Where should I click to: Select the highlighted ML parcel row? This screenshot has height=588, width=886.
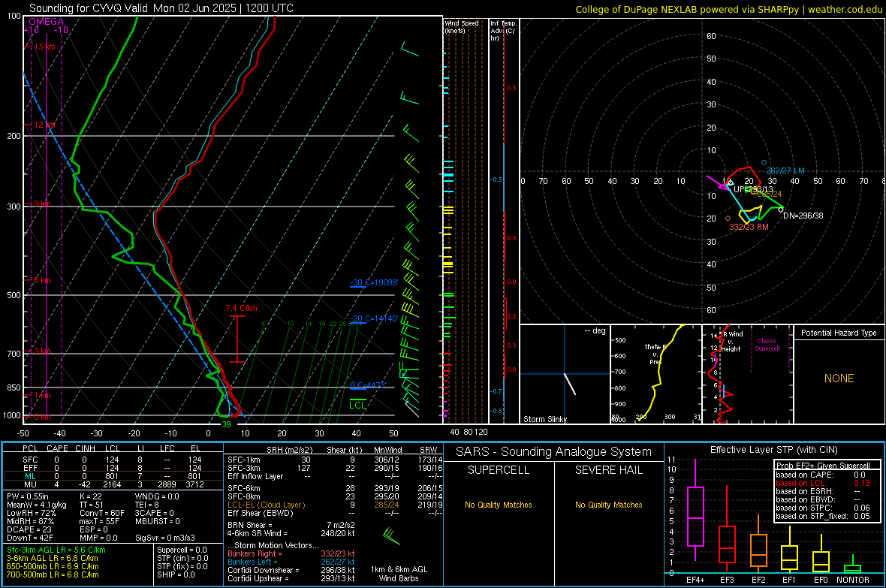(113, 476)
